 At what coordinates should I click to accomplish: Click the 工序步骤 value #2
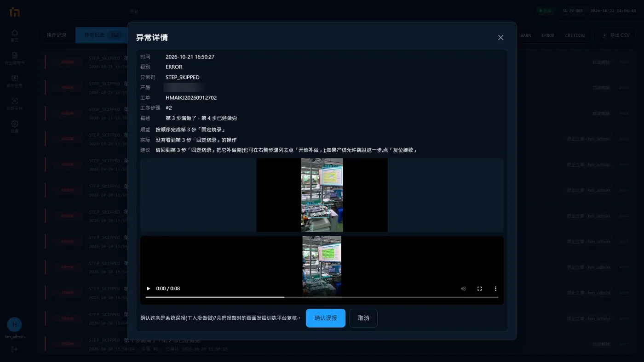pyautogui.click(x=169, y=108)
